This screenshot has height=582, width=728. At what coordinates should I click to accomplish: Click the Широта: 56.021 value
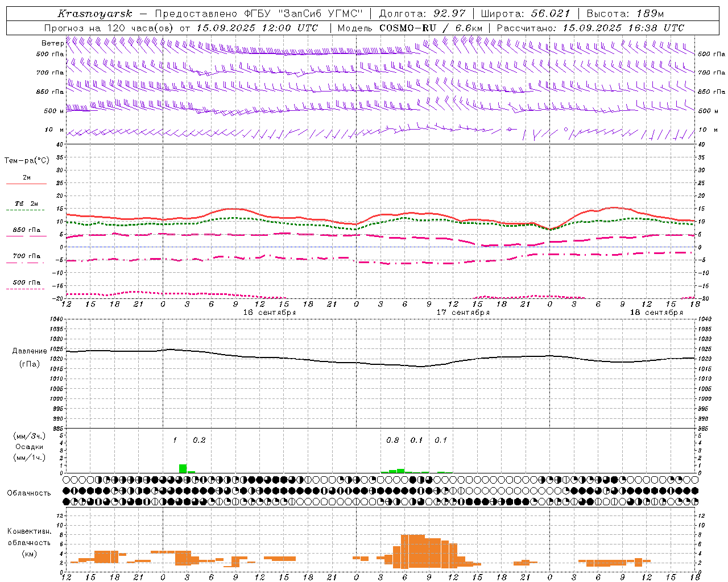pos(525,14)
